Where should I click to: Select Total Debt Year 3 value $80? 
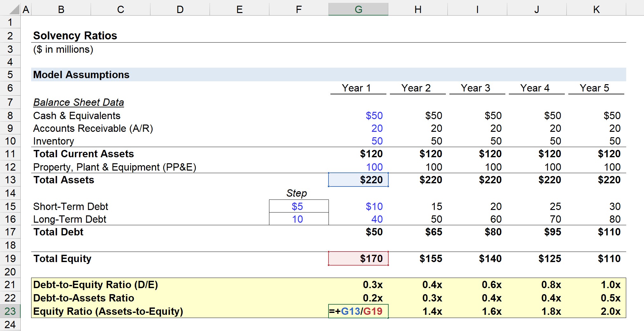click(493, 232)
